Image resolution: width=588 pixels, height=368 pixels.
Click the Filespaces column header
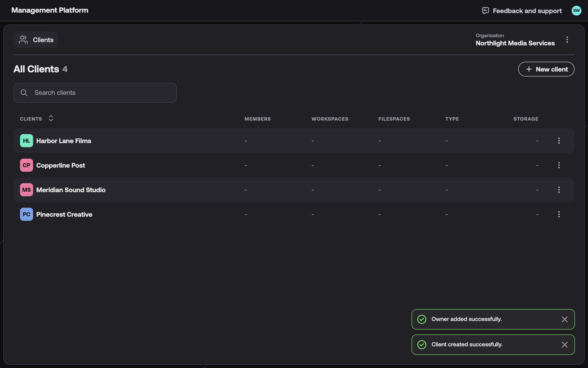[394, 119]
